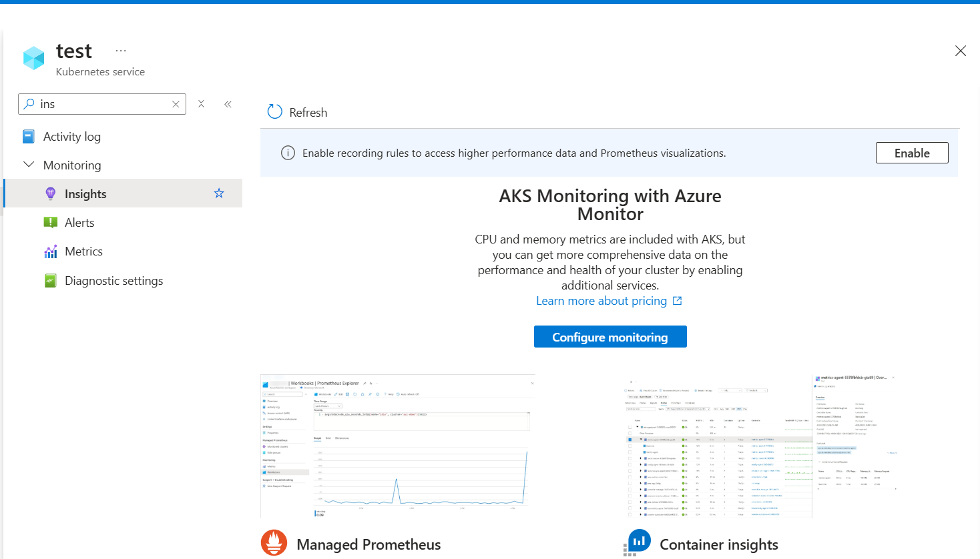Click the Alerts exclamation icon
The image size is (980, 559).
50,223
